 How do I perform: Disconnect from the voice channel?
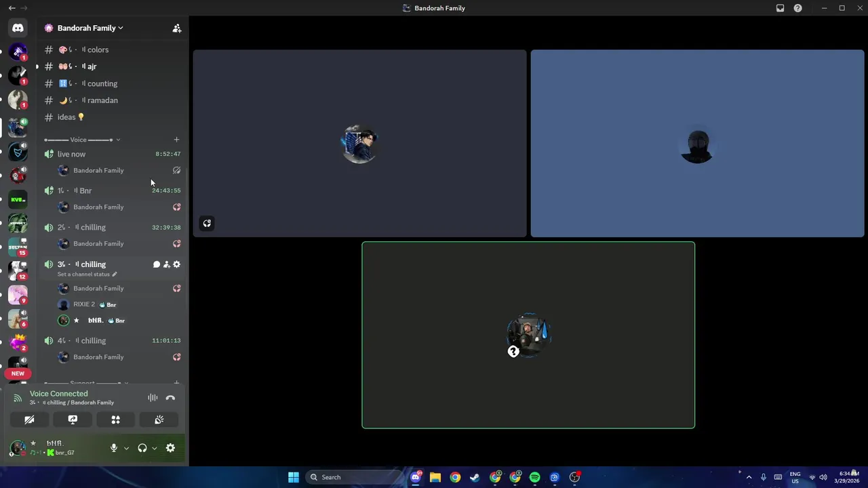pyautogui.click(x=170, y=398)
